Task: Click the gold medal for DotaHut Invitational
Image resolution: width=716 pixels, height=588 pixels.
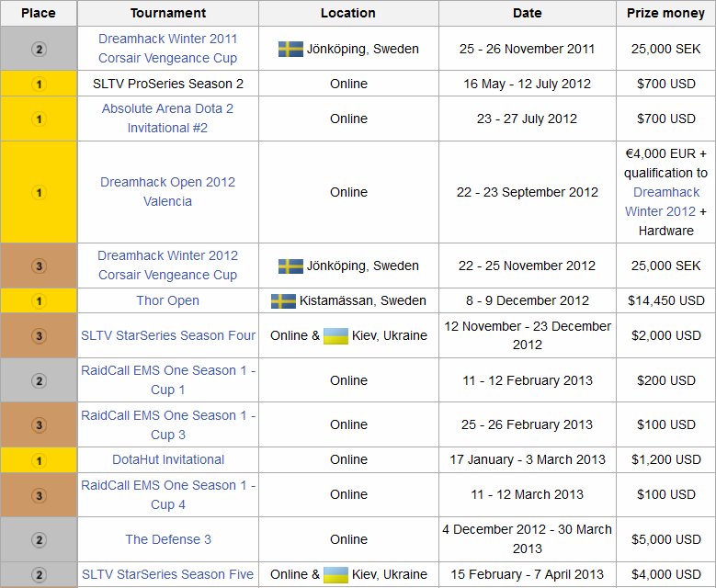Action: click(x=39, y=460)
